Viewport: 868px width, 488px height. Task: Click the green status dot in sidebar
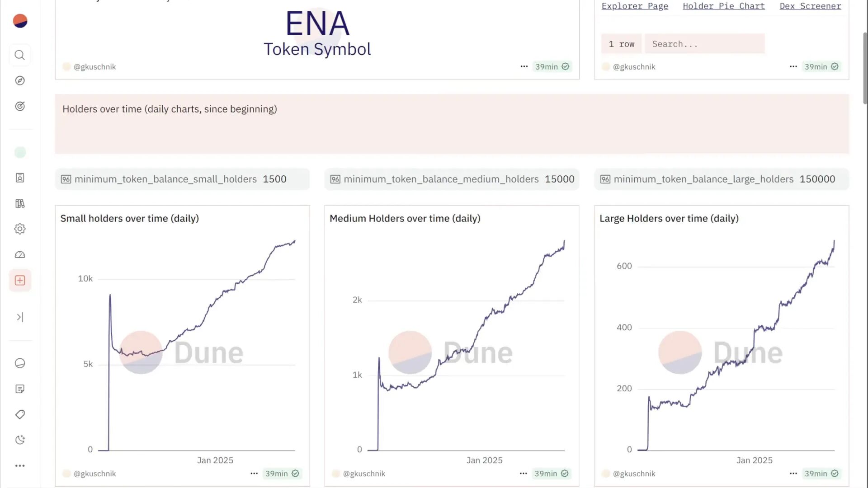click(20, 152)
